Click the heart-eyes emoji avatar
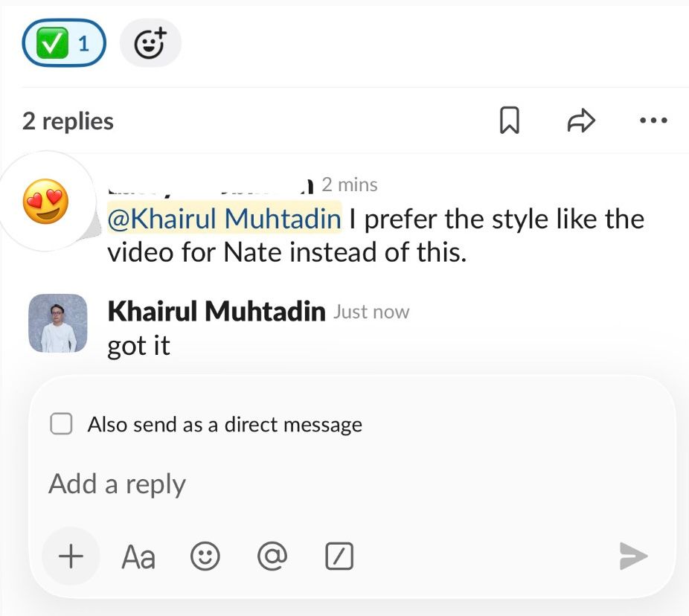 [x=47, y=202]
